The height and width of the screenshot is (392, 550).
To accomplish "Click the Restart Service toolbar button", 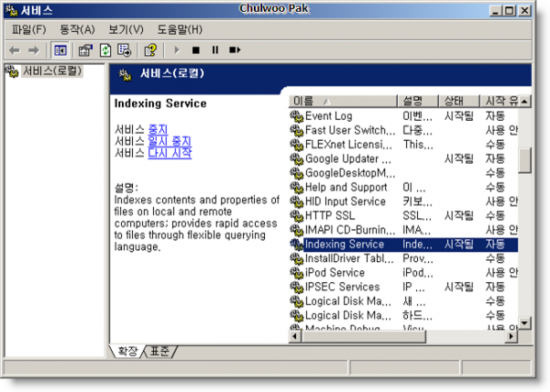I will pos(235,50).
